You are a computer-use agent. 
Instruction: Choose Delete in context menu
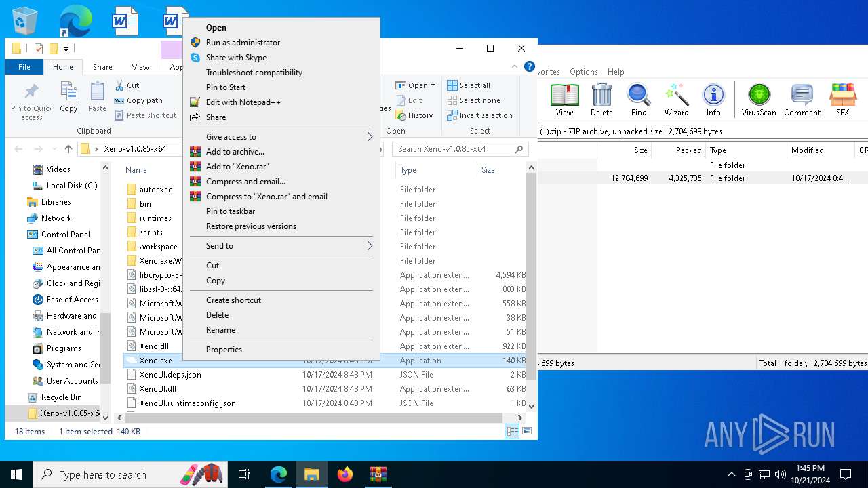[281, 315]
